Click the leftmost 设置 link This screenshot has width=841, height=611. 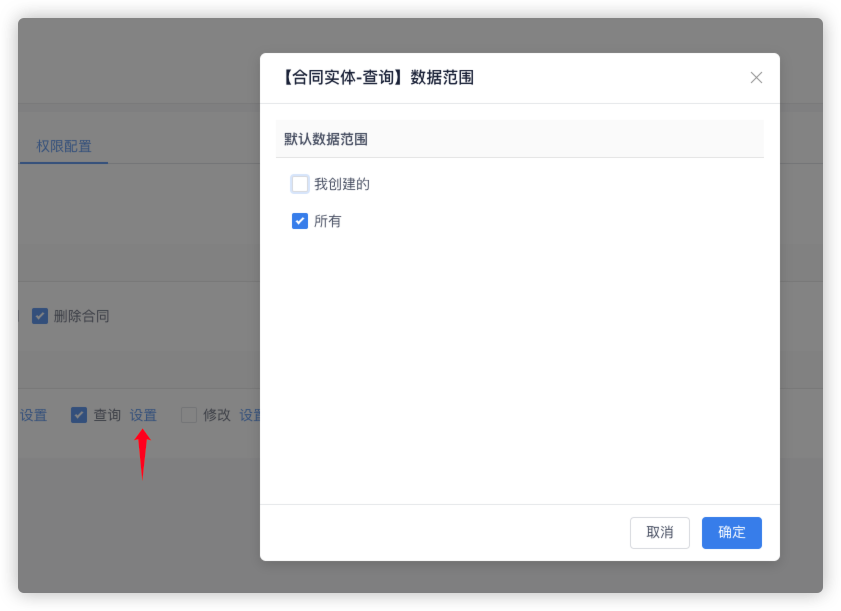click(x=33, y=415)
